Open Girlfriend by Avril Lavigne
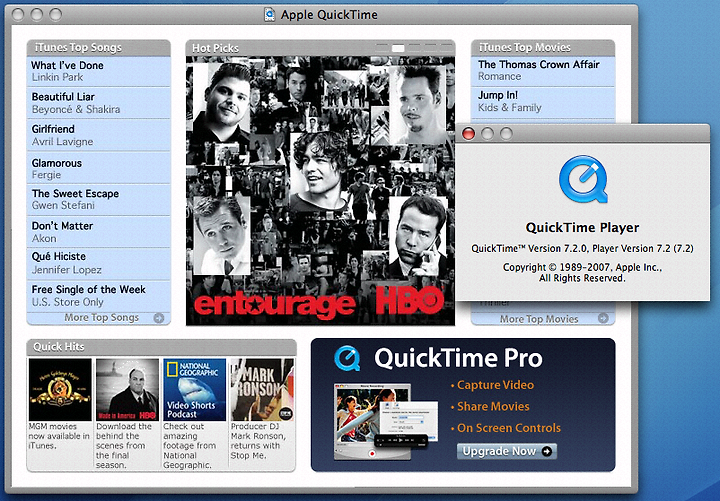The image size is (720, 501). tap(98, 135)
